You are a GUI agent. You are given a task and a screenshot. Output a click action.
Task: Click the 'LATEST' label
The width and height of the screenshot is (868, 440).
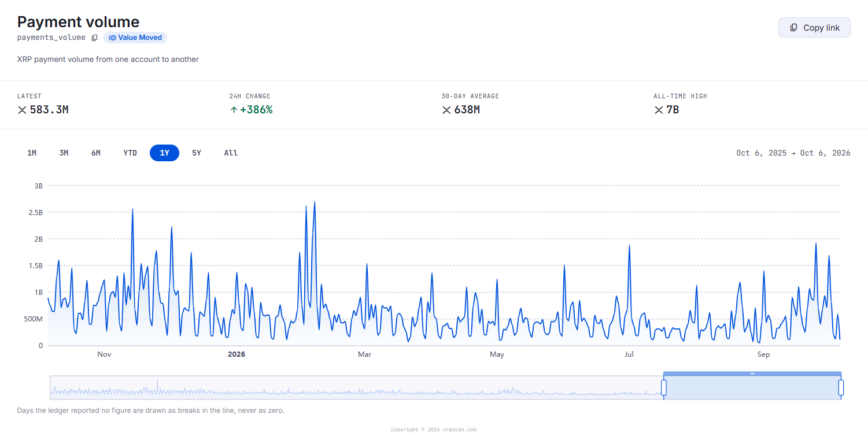coord(29,97)
